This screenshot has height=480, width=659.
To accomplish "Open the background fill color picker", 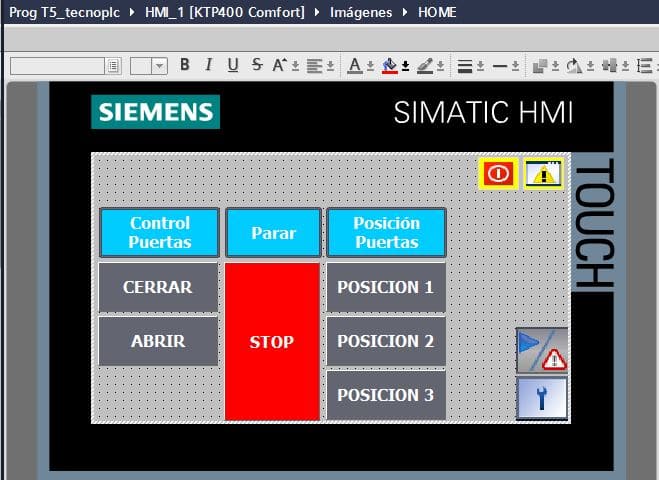I will click(391, 66).
